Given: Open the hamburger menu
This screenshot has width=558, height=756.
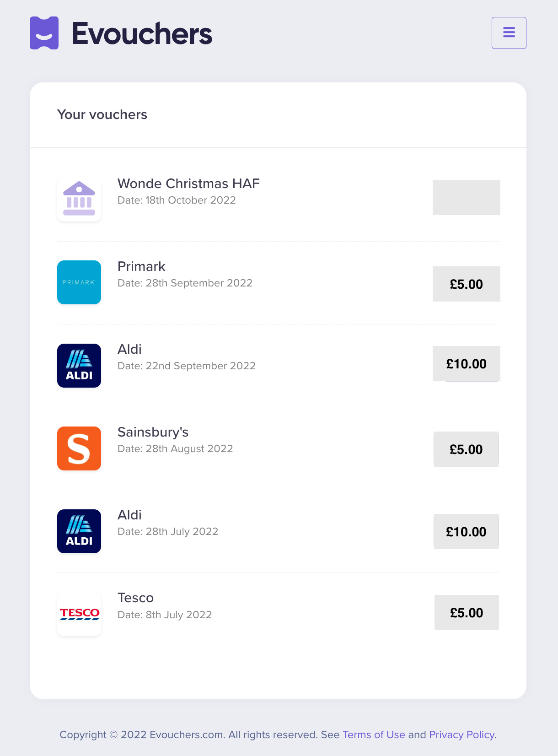Looking at the screenshot, I should [509, 33].
